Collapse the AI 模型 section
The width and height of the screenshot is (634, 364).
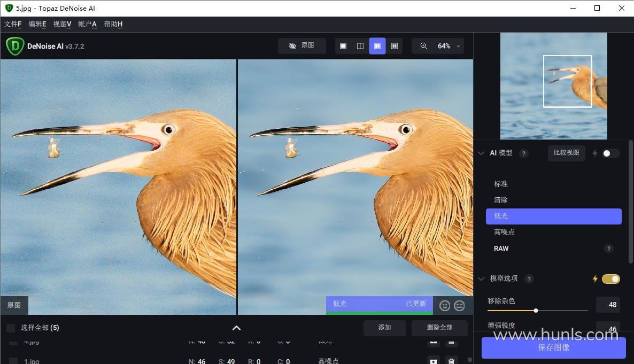[x=481, y=153]
